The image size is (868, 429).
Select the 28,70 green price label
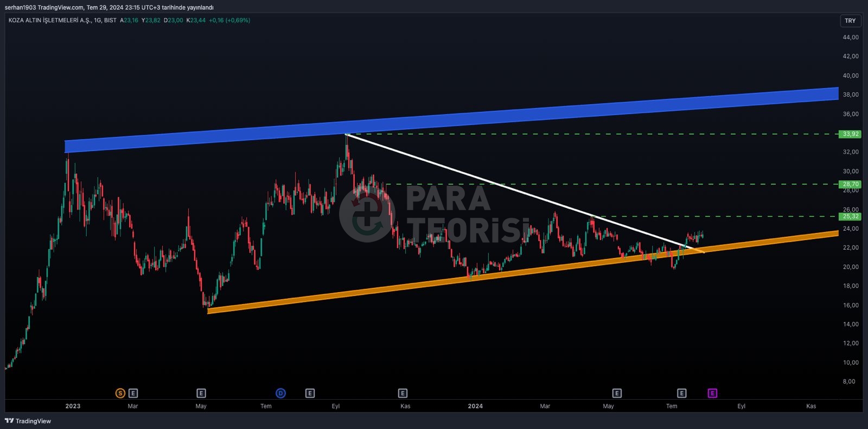[850, 185]
